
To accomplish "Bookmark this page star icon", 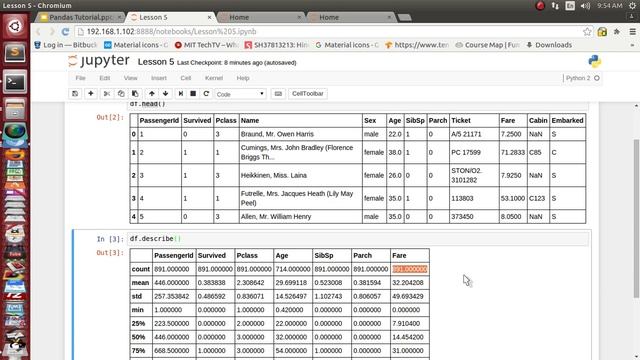I will coord(587,31).
